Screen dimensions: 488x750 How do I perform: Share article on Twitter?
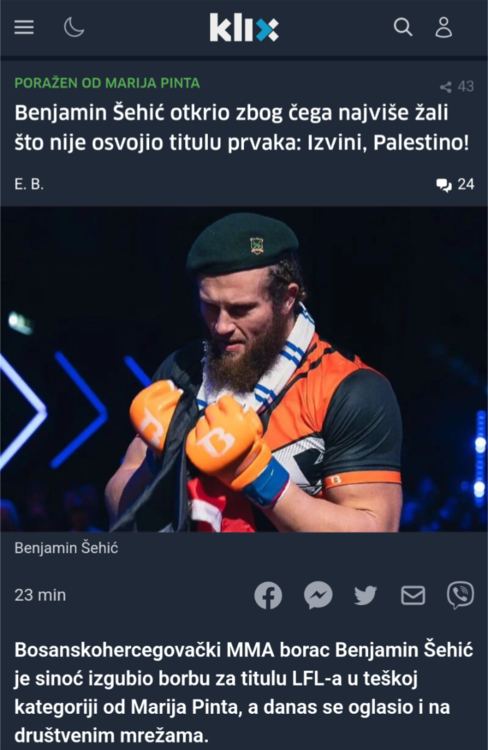[x=366, y=596]
